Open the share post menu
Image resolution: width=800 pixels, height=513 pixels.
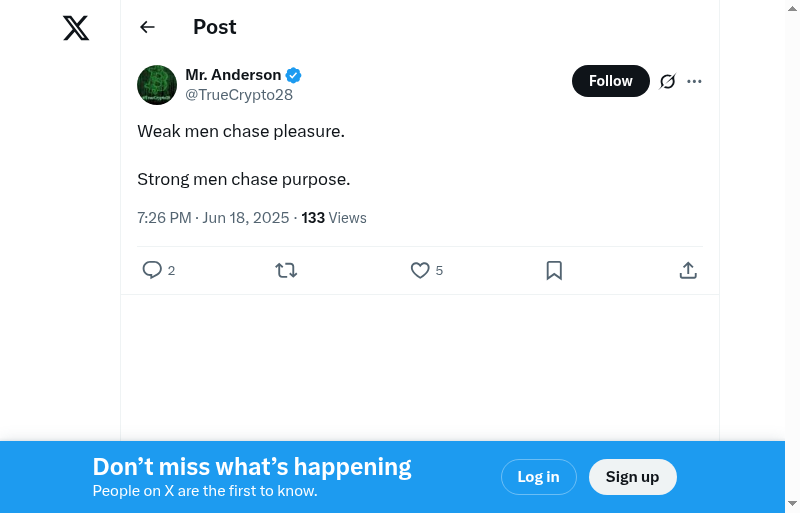click(x=688, y=270)
